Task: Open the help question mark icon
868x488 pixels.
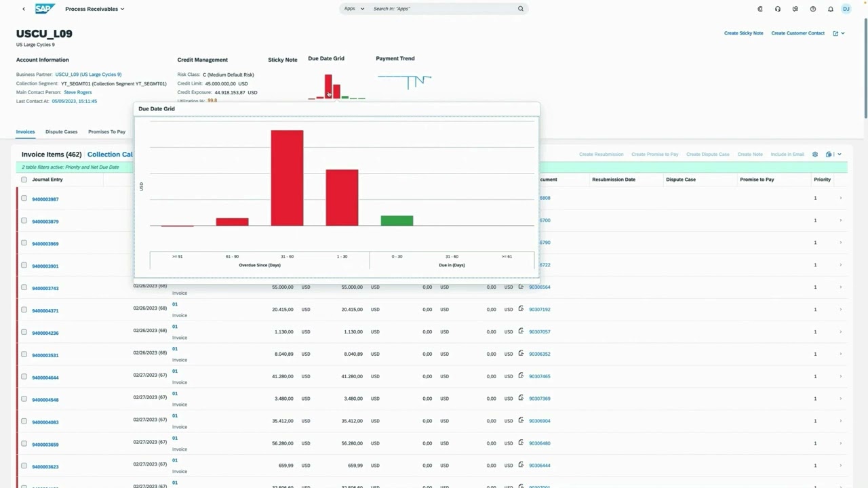Action: (x=813, y=9)
